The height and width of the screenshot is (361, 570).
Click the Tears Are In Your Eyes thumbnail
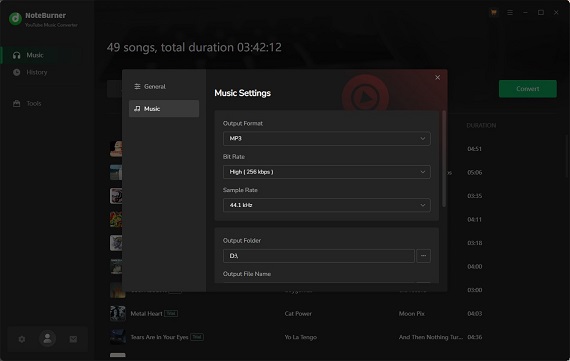[x=118, y=337]
